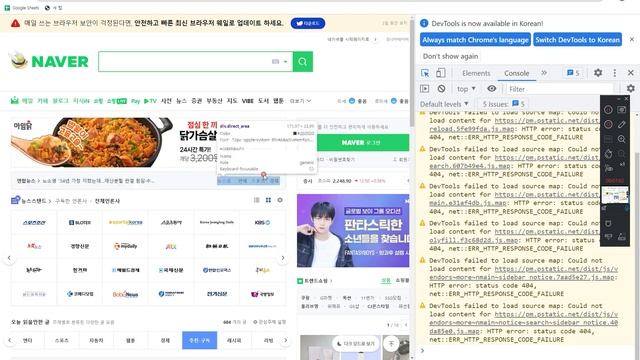Click the newsstand icon beside 뉴스스탠드
This screenshot has width=640, height=360.
(16, 200)
